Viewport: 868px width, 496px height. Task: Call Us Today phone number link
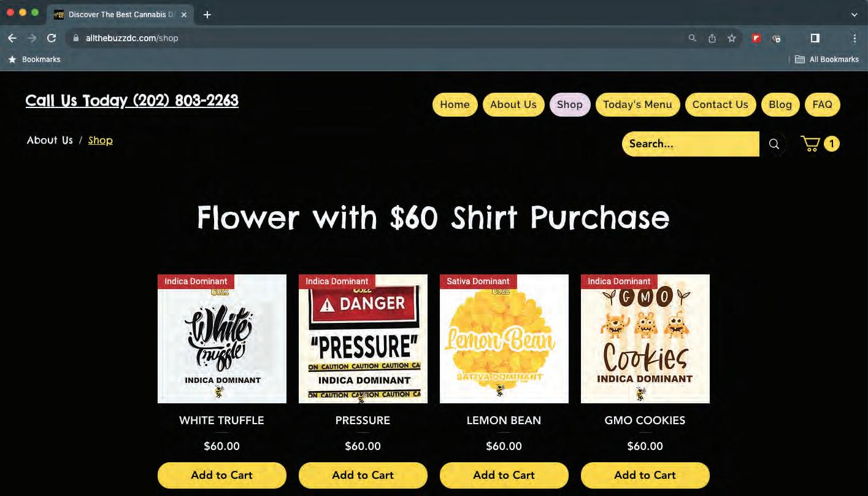coord(132,101)
